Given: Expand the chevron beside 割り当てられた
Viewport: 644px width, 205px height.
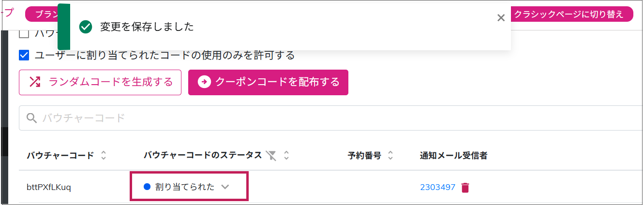Looking at the screenshot, I should click(x=225, y=187).
